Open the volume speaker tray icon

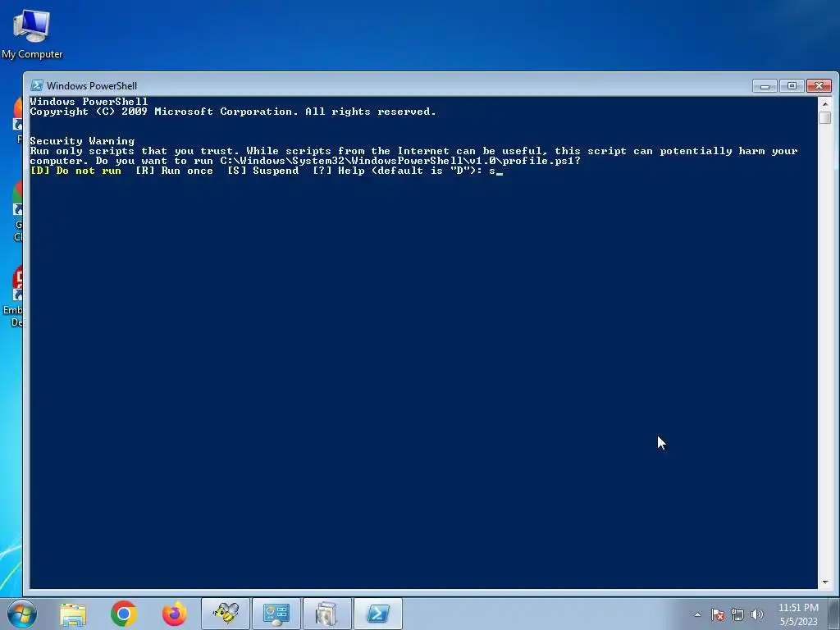[757, 614]
